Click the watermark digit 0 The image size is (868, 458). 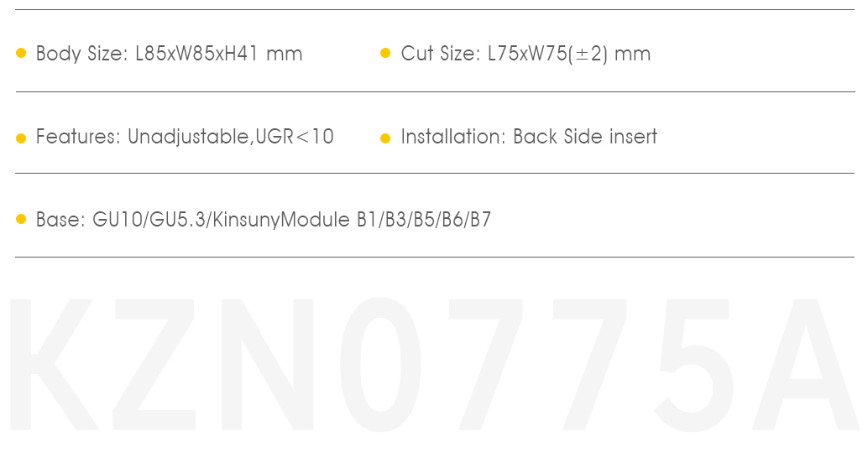(x=380, y=365)
